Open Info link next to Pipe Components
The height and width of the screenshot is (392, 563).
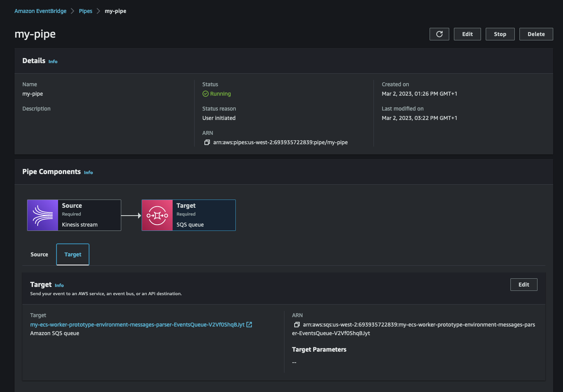88,172
